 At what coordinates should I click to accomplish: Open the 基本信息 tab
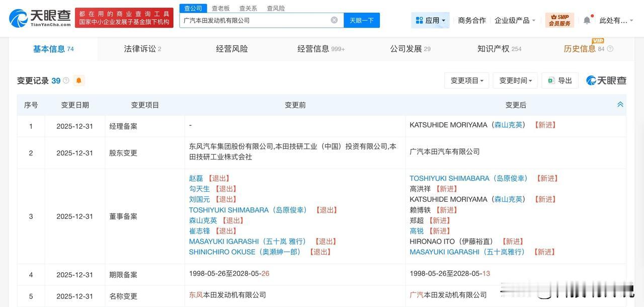[x=53, y=49]
